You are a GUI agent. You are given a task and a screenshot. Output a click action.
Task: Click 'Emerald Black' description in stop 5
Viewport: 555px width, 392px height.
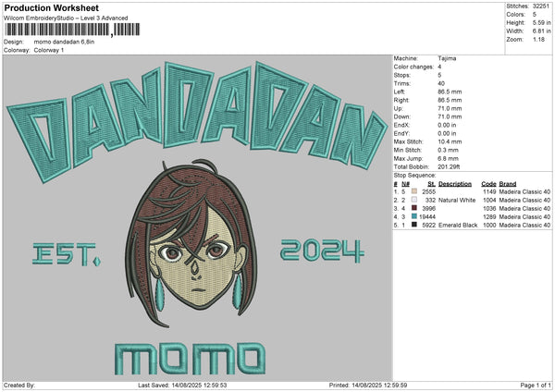[x=458, y=225]
